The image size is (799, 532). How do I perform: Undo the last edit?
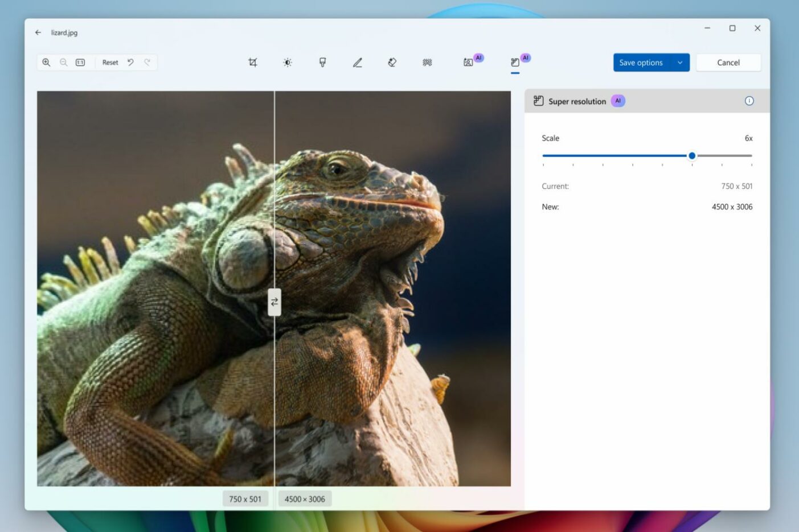click(x=130, y=62)
